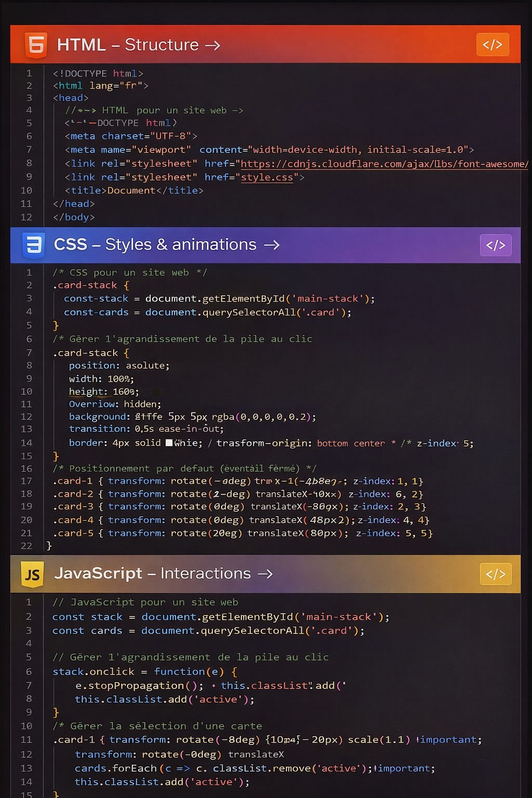Click the 'Positionnement par defaut' comment
Image resolution: width=532 pixels, height=798 pixels.
(184, 469)
